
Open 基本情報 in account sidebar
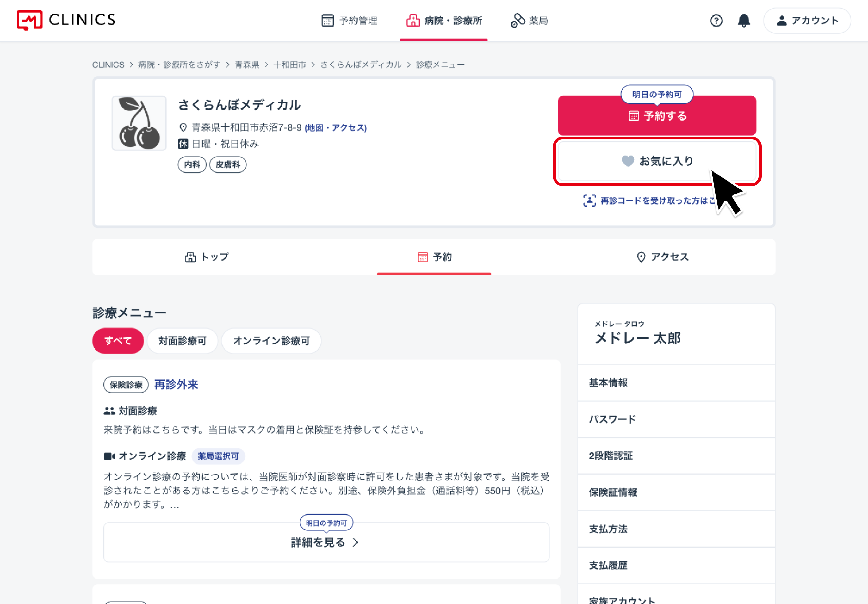pyautogui.click(x=676, y=383)
